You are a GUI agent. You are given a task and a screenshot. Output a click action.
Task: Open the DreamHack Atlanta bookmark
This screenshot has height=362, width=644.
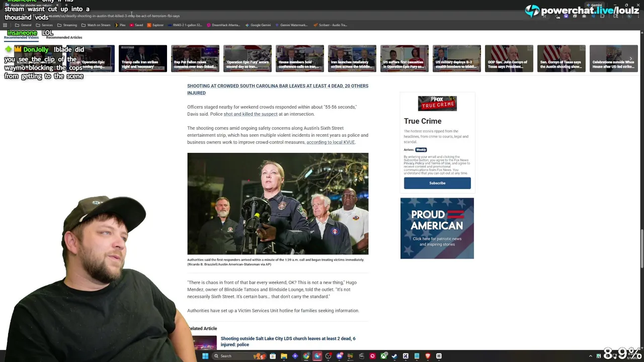tap(223, 25)
